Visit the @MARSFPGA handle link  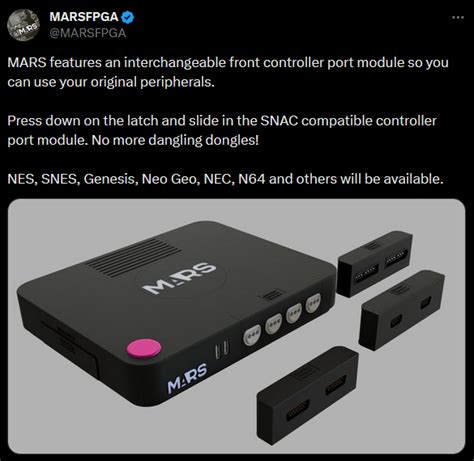(88, 33)
